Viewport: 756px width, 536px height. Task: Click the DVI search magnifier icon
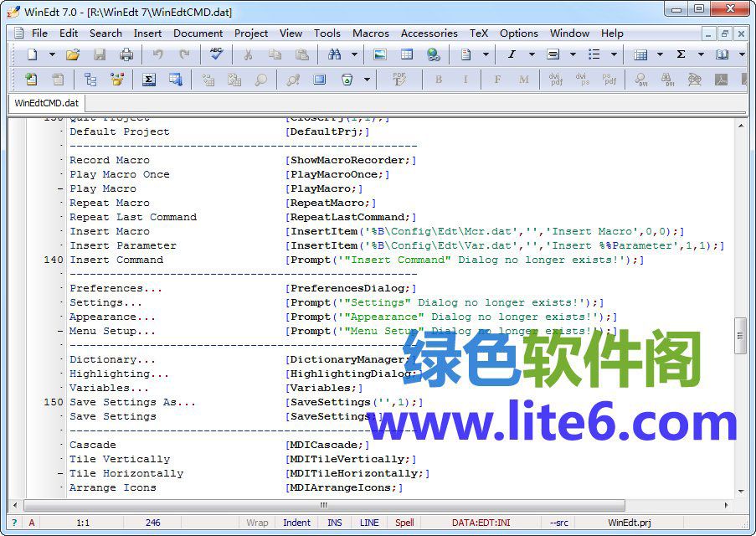(640, 80)
